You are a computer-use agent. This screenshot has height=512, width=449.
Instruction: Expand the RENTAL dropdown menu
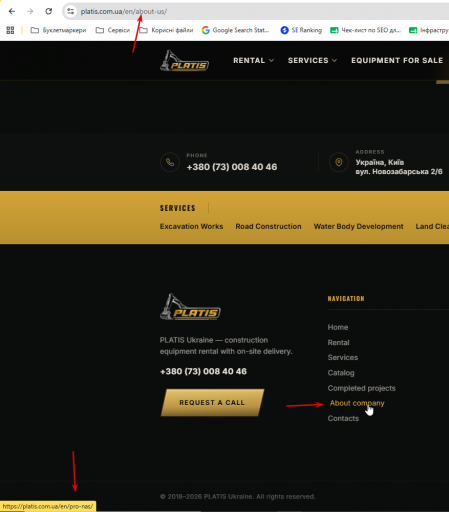click(x=253, y=60)
